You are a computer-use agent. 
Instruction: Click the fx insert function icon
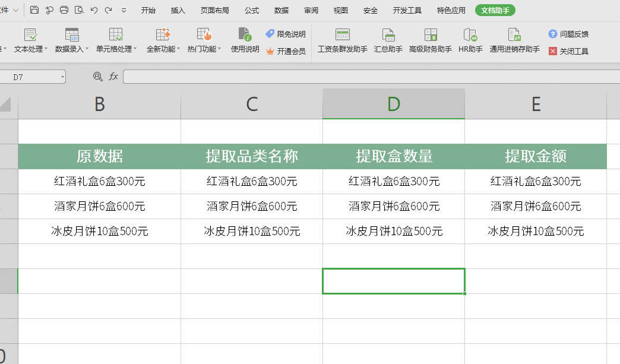coord(113,76)
